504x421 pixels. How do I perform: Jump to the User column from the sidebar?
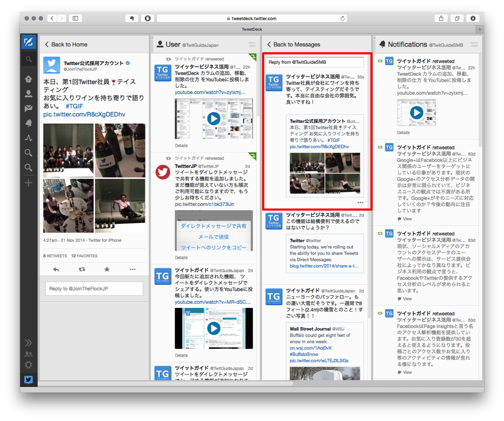pos(28,94)
